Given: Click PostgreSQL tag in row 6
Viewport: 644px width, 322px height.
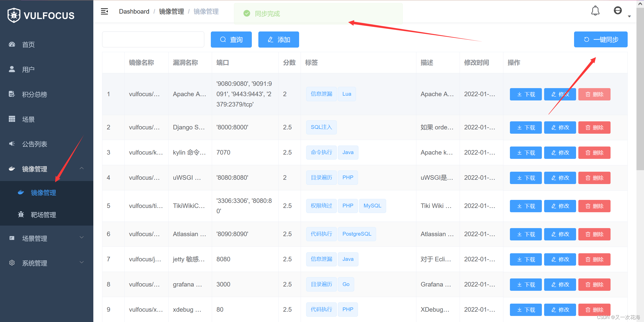Looking at the screenshot, I should pos(357,234).
